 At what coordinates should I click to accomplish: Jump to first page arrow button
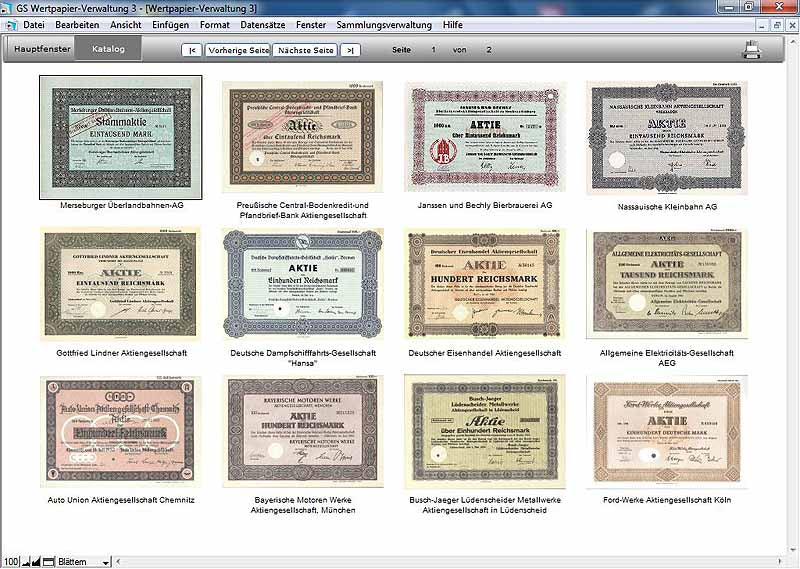(193, 49)
